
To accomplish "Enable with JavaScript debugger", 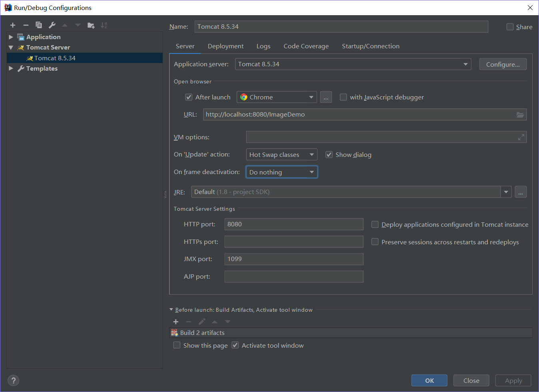I will (343, 97).
